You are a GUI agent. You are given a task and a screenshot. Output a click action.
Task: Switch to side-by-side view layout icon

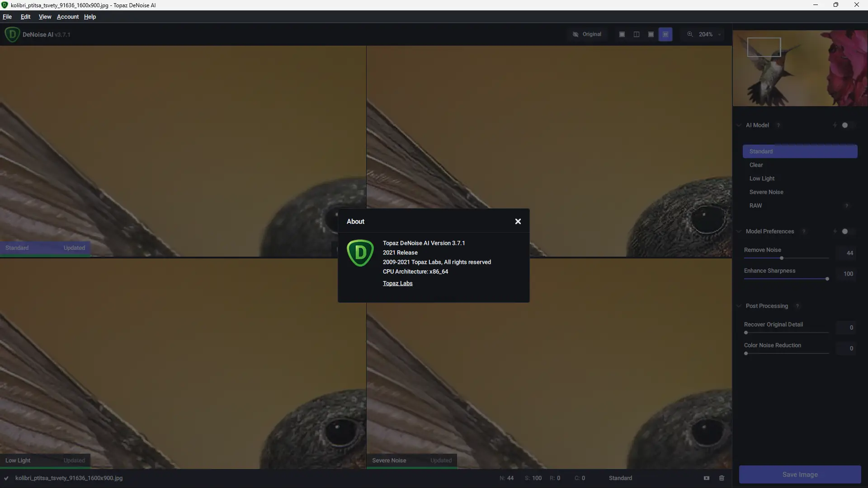[x=651, y=34]
